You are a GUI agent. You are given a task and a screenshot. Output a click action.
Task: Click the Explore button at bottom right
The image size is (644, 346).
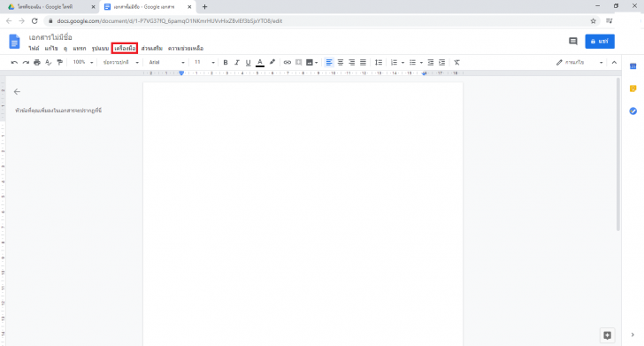pyautogui.click(x=607, y=335)
